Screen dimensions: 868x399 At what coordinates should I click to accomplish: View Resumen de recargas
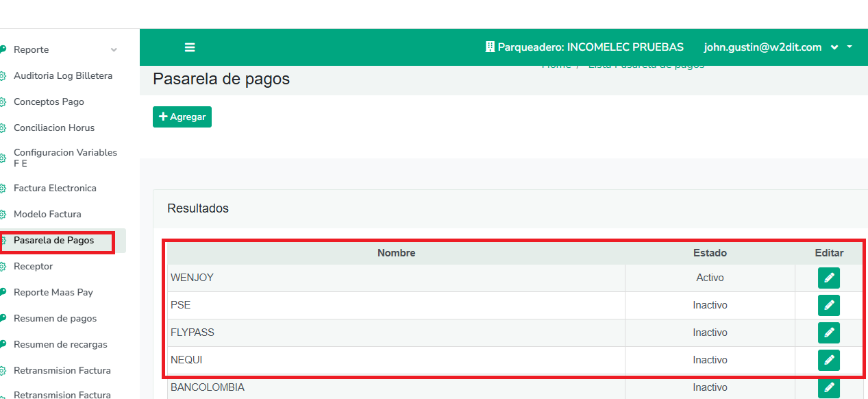(x=60, y=345)
